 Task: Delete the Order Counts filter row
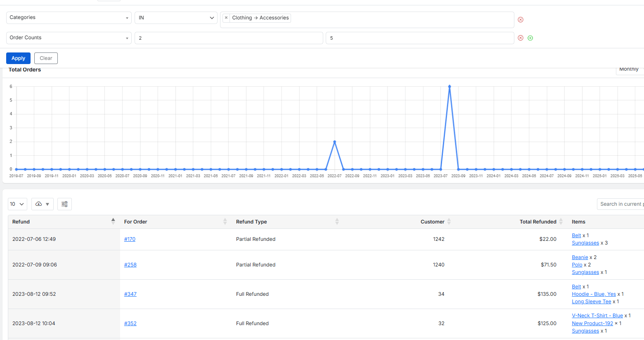(521, 38)
